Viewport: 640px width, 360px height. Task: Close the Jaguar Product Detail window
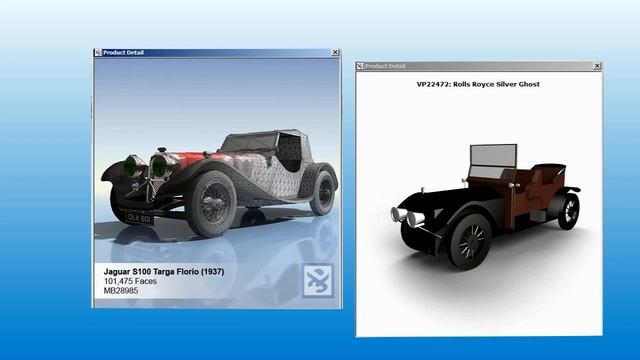click(x=335, y=53)
